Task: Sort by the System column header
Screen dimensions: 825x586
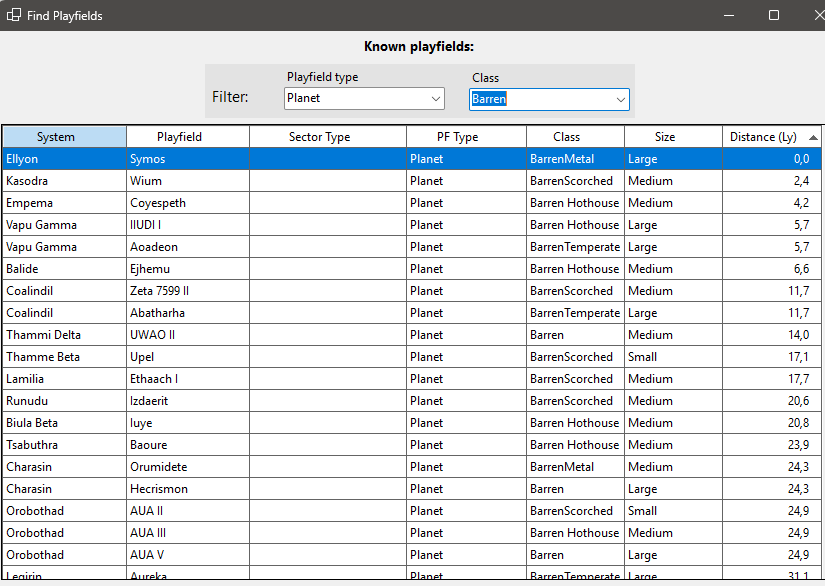Action: (64, 137)
